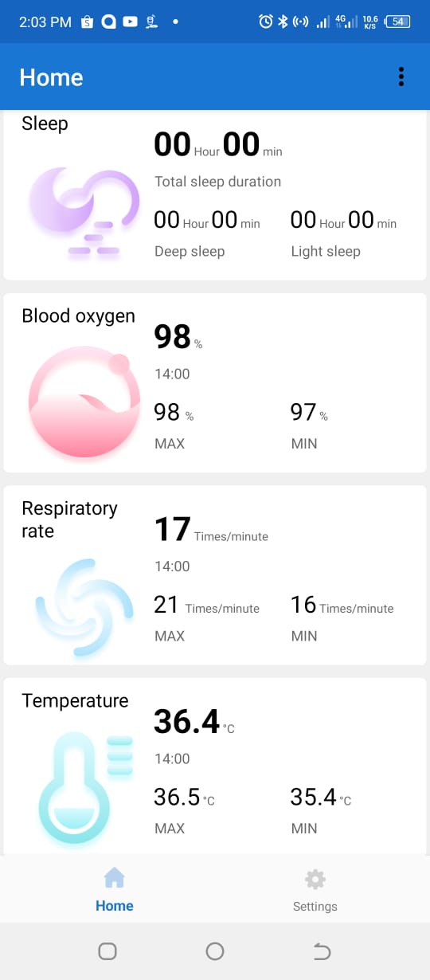Image resolution: width=430 pixels, height=980 pixels.
Task: Open the Respiratory rate card title
Action: click(69, 519)
